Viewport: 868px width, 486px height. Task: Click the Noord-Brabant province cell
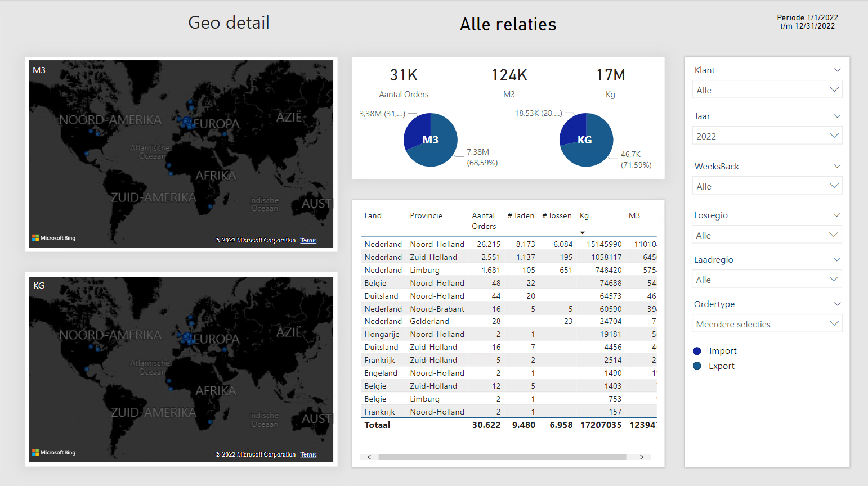pyautogui.click(x=437, y=309)
